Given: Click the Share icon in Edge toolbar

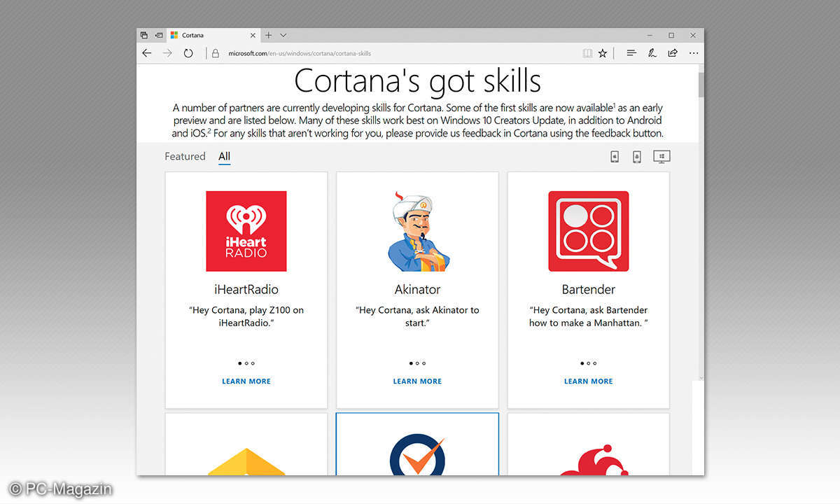Looking at the screenshot, I should click(x=673, y=53).
